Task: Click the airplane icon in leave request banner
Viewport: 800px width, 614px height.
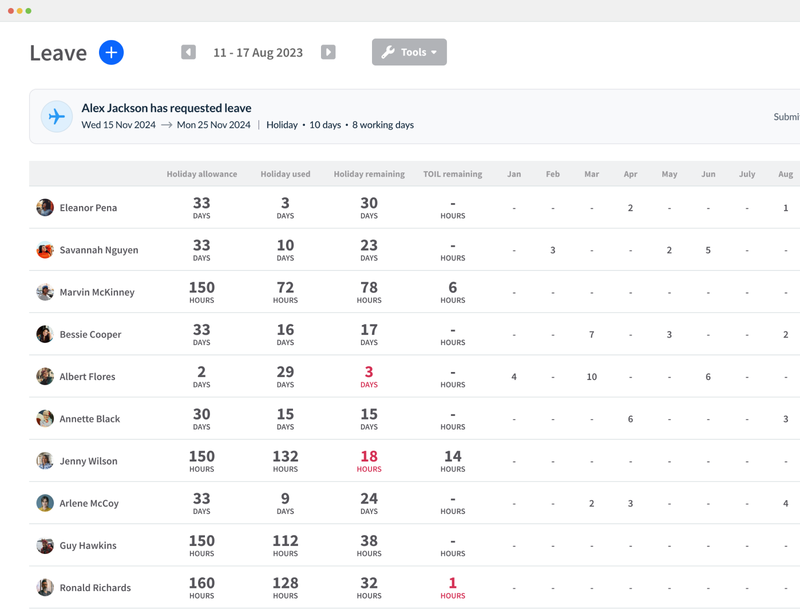Action: [x=57, y=117]
